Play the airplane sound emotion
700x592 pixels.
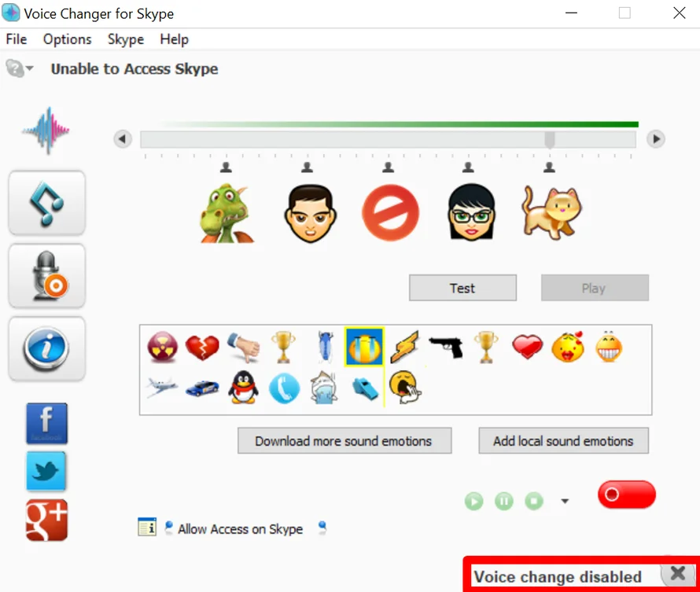pos(161,388)
